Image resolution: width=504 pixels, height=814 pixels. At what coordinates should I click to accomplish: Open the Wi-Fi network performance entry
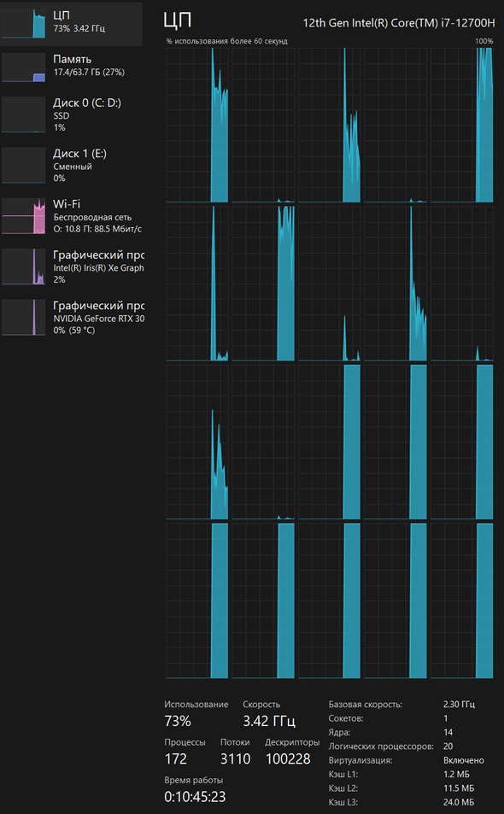click(71, 216)
